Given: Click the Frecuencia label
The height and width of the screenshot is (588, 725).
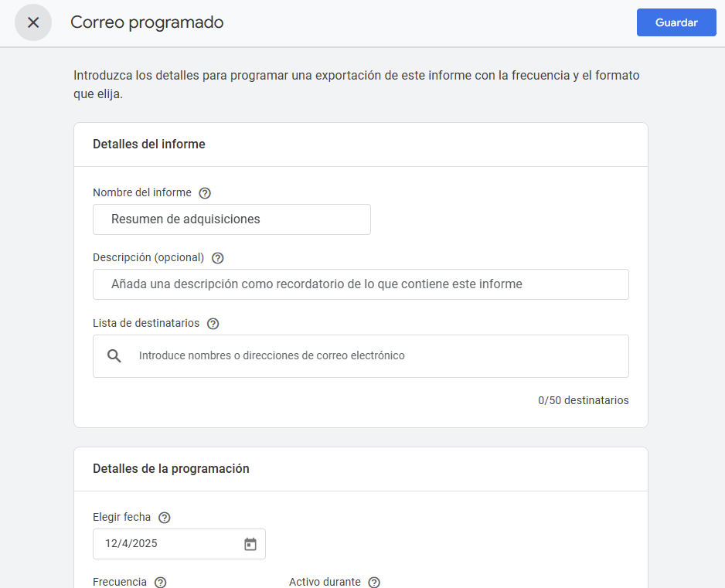Looking at the screenshot, I should pyautogui.click(x=120, y=582).
